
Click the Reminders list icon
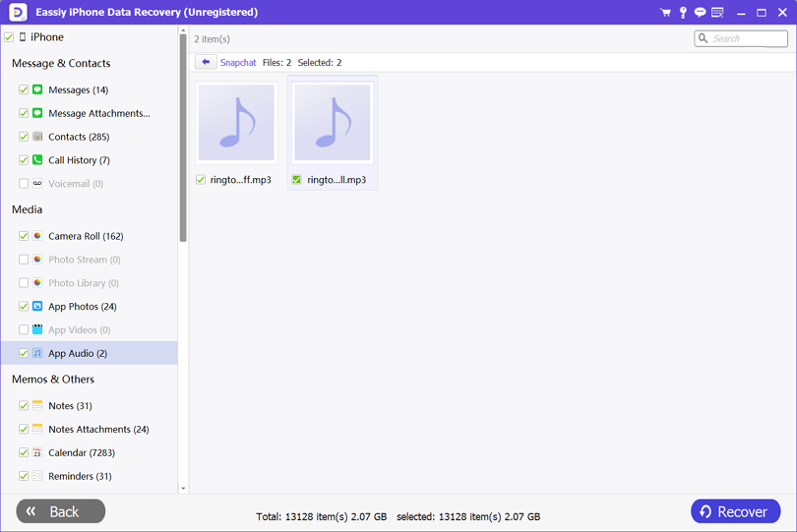37,476
